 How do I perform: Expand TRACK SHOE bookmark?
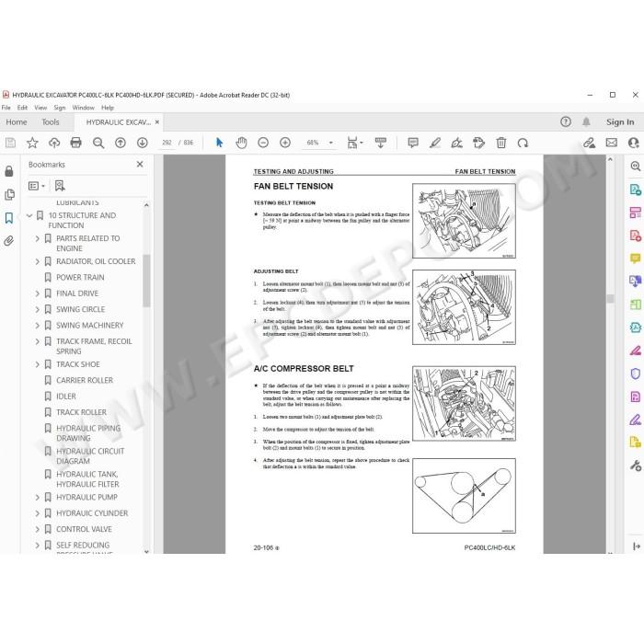coord(38,364)
